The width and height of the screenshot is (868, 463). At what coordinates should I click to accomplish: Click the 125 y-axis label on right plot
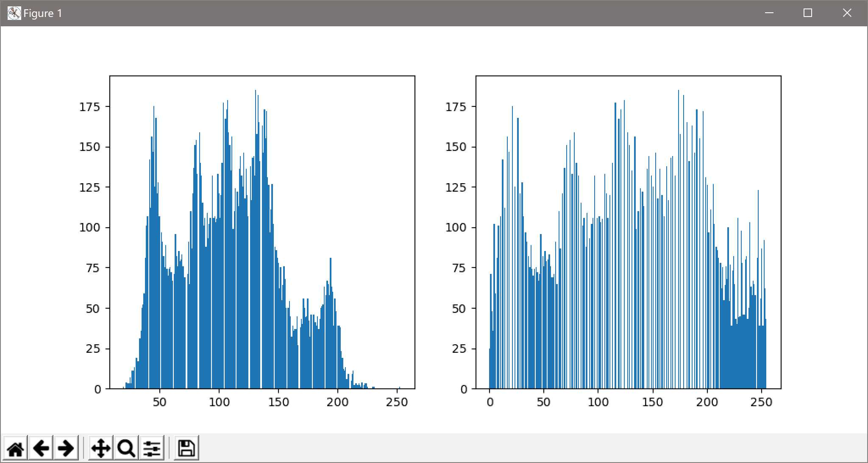coord(456,187)
